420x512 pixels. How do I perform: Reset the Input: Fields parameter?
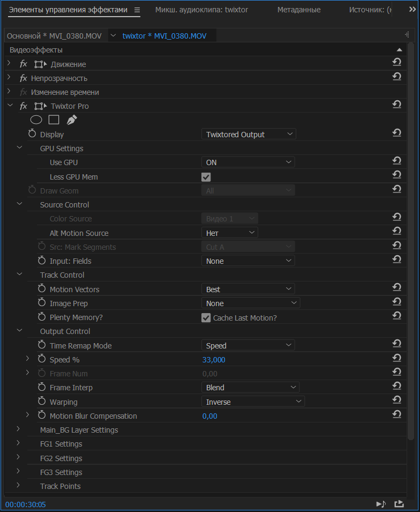[397, 259]
